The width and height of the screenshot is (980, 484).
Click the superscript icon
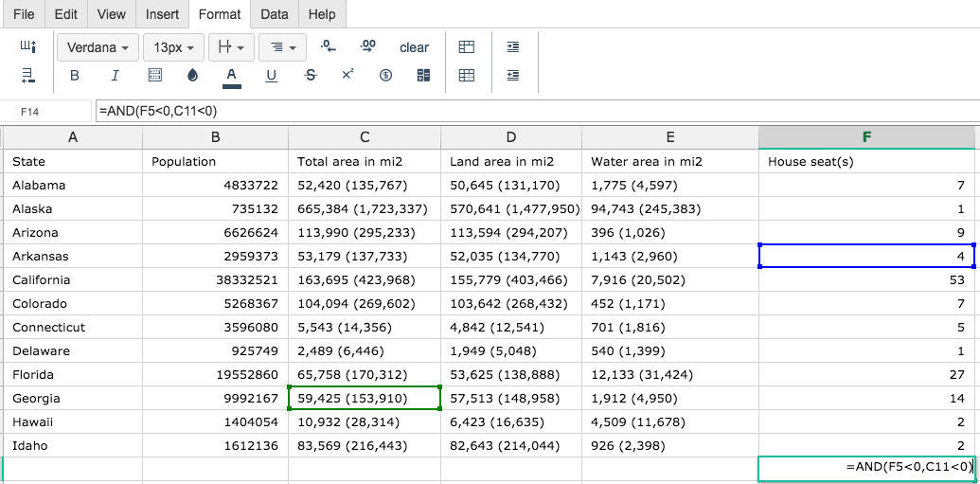tap(347, 75)
